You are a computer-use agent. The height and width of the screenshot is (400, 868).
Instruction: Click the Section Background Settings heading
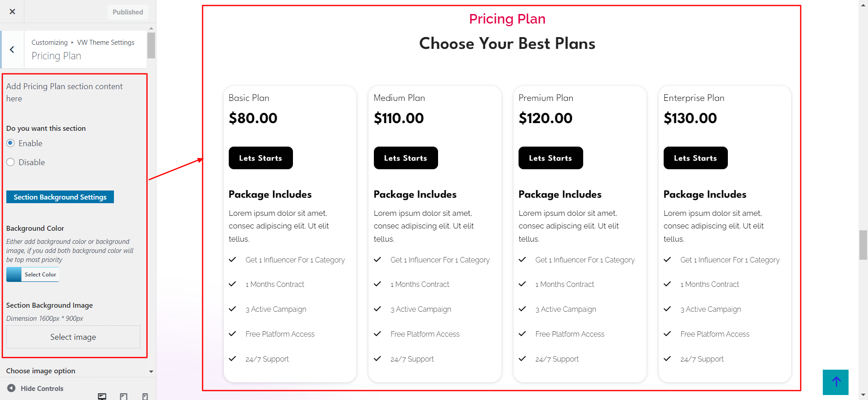(x=60, y=197)
